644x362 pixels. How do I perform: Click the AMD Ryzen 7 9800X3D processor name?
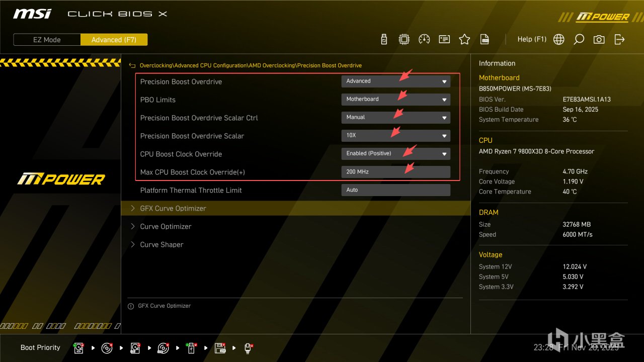(536, 151)
